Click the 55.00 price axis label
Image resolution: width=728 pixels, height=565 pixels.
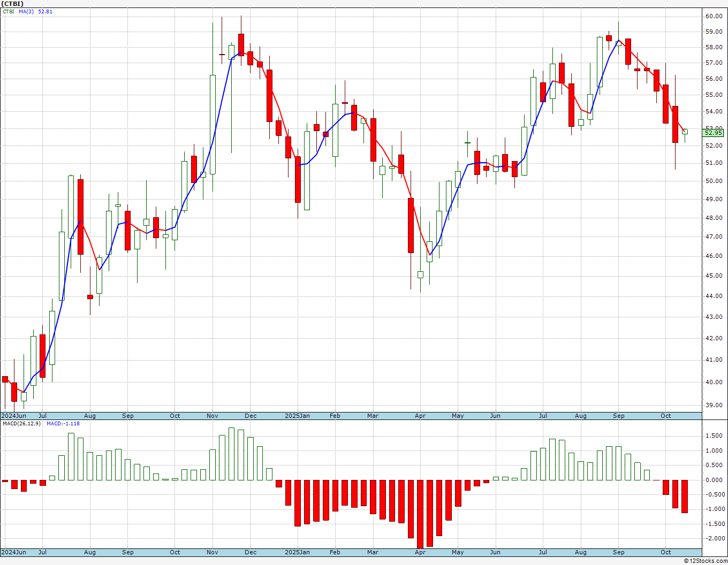(x=714, y=95)
